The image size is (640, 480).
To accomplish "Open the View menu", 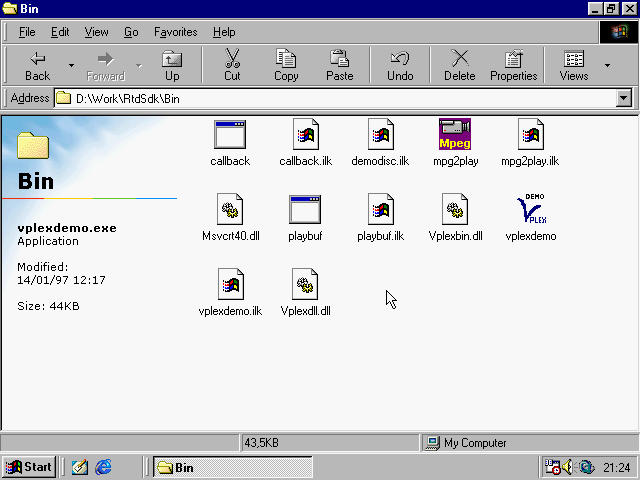I will tap(96, 32).
